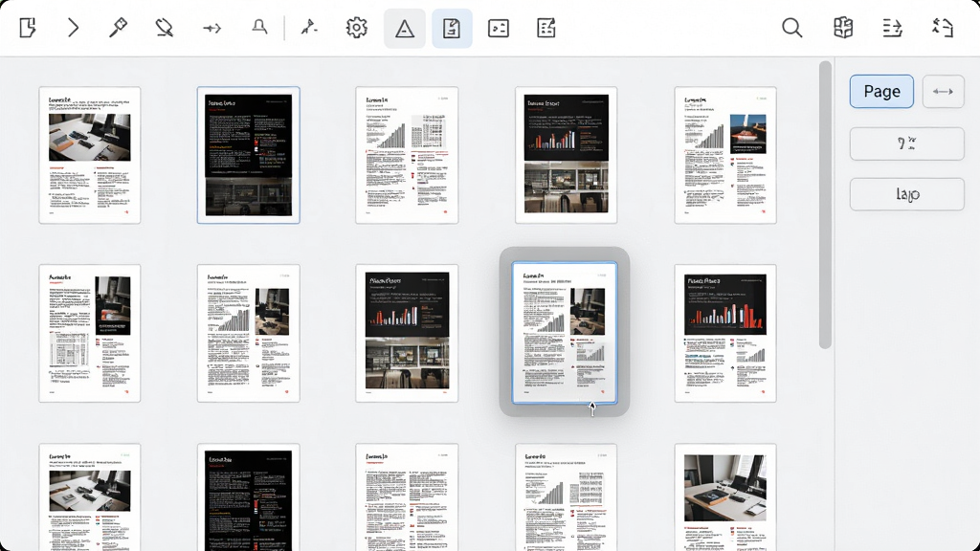Click the horizontal arrows button beside Page

click(x=943, y=91)
